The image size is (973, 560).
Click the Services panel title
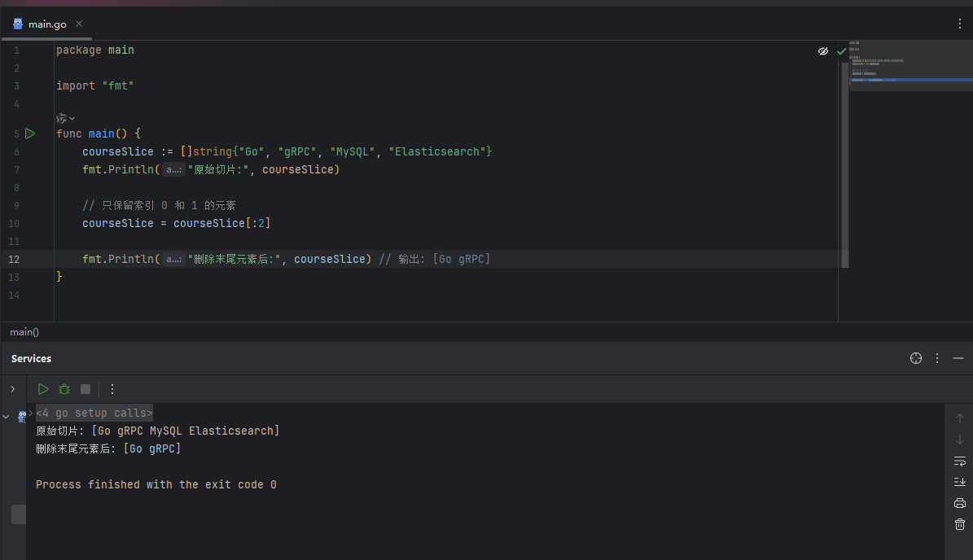[x=31, y=358]
